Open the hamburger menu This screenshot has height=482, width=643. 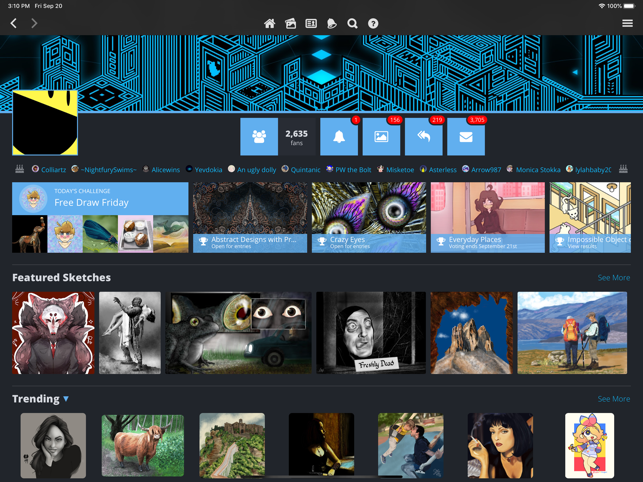click(627, 23)
